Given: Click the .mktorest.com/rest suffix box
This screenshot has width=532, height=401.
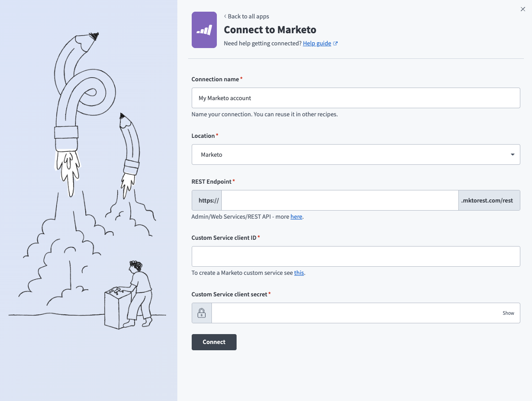Looking at the screenshot, I should coord(489,200).
